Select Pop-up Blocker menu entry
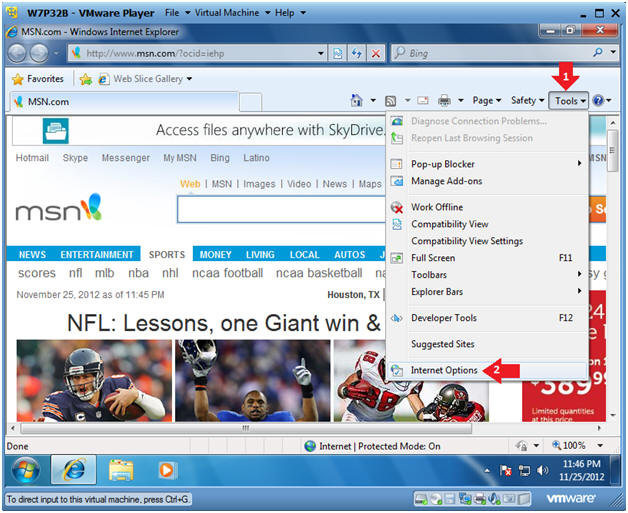Viewport: 628px width, 513px height. coord(487,164)
